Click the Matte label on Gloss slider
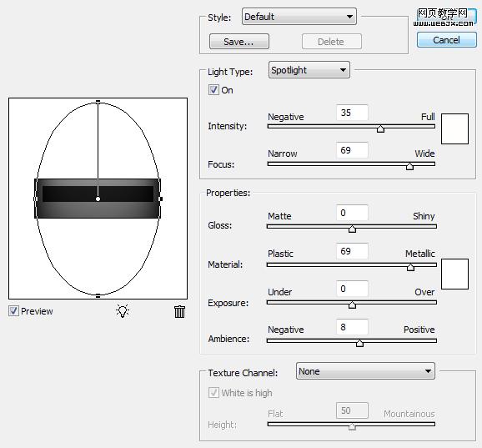Viewport: 482px width, 448px height. tap(279, 216)
